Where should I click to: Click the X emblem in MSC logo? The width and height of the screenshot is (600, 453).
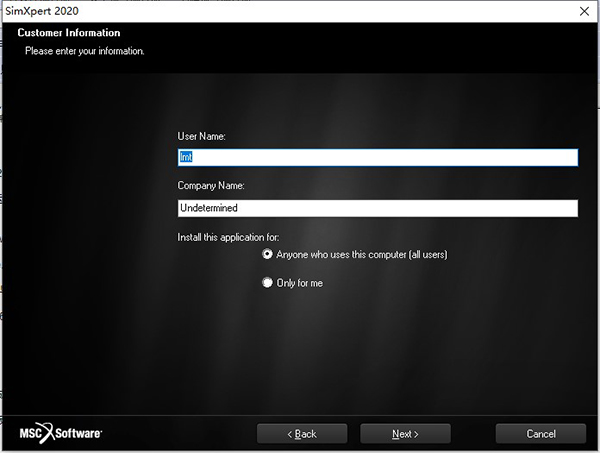(x=48, y=433)
